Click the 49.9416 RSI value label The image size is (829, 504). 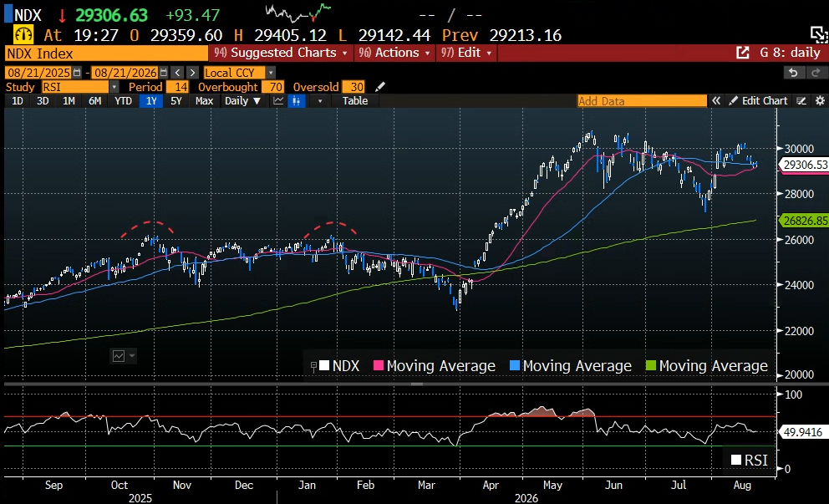[x=802, y=432]
